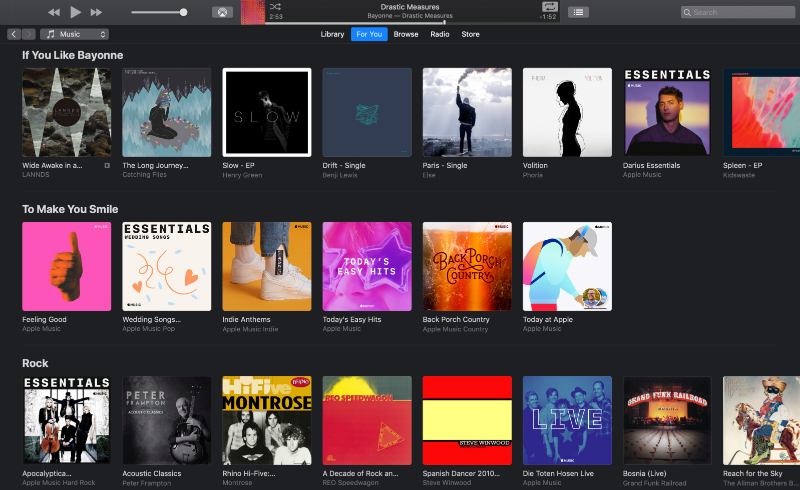Click the Catching Flies artist link
This screenshot has width=800, height=490.
(x=144, y=175)
